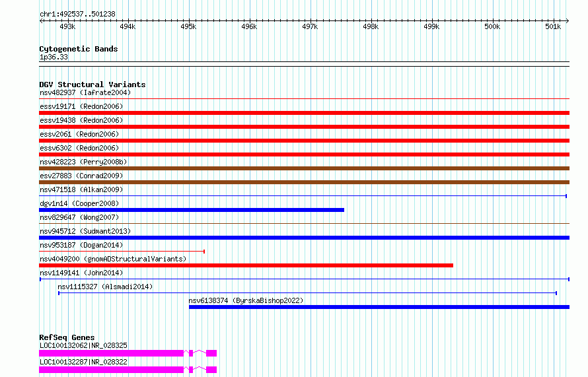This screenshot has width=588, height=377.
Task: Click the 499k ruler mark
Action: [x=431, y=26]
